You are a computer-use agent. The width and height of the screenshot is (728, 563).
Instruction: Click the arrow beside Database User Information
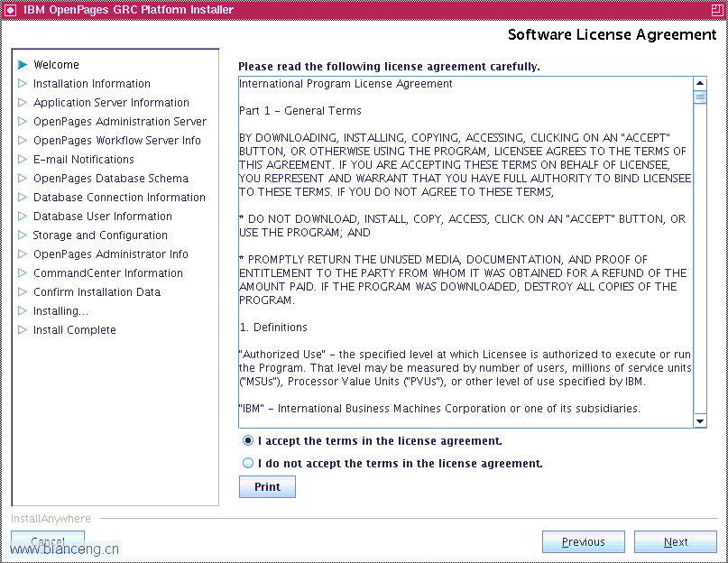23,217
